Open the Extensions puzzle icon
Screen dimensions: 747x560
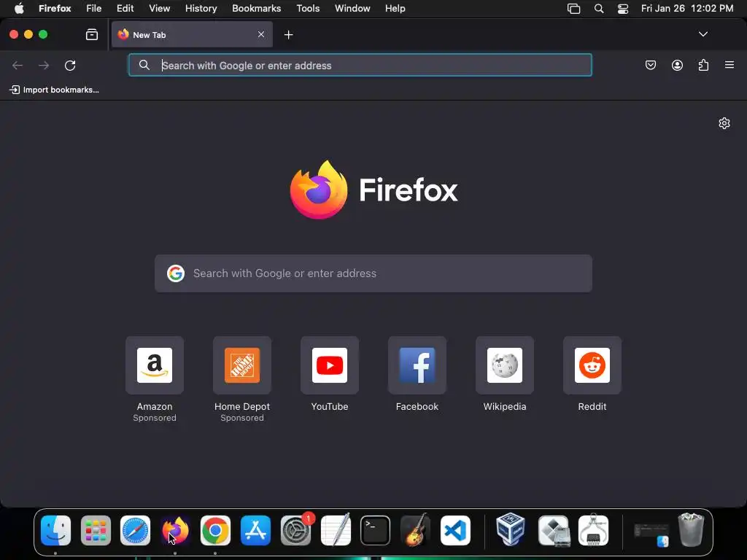click(x=703, y=65)
